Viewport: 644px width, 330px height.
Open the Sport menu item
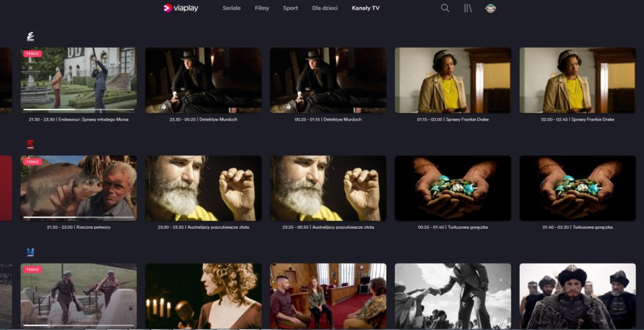tap(290, 8)
